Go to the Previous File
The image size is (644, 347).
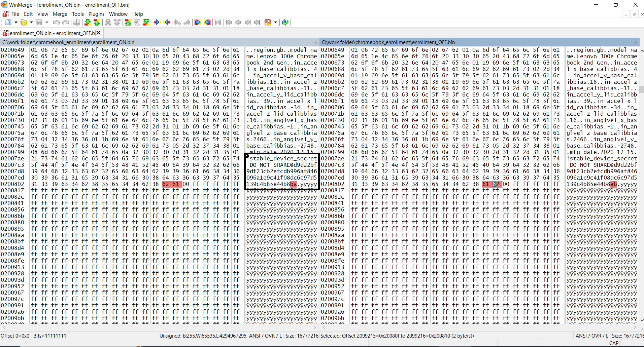[x=238, y=23]
